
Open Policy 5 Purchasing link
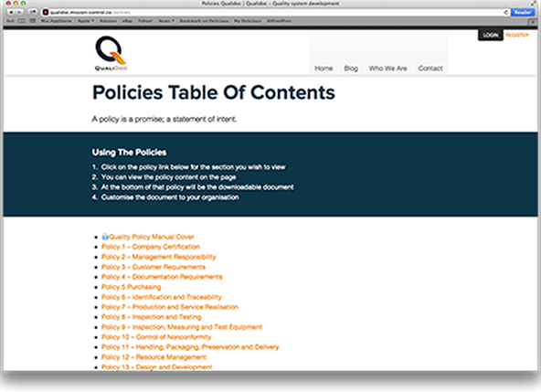pos(131,287)
